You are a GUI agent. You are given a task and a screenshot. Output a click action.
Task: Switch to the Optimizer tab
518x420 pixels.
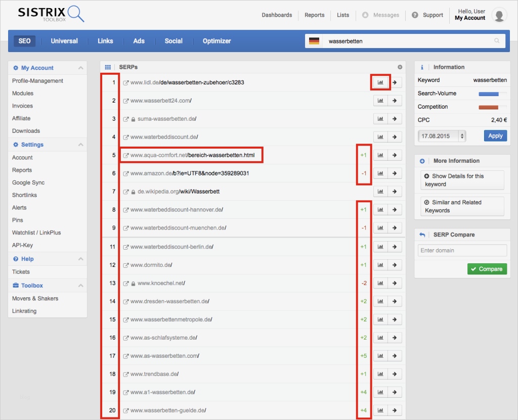[217, 41]
